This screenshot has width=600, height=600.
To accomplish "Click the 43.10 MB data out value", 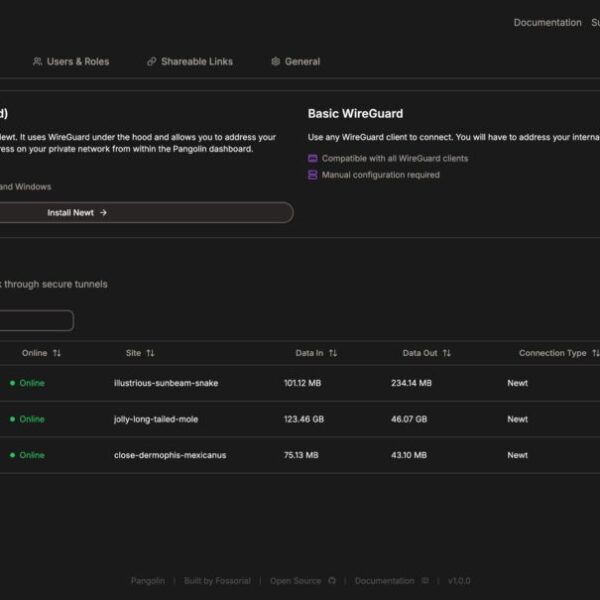I will [409, 455].
